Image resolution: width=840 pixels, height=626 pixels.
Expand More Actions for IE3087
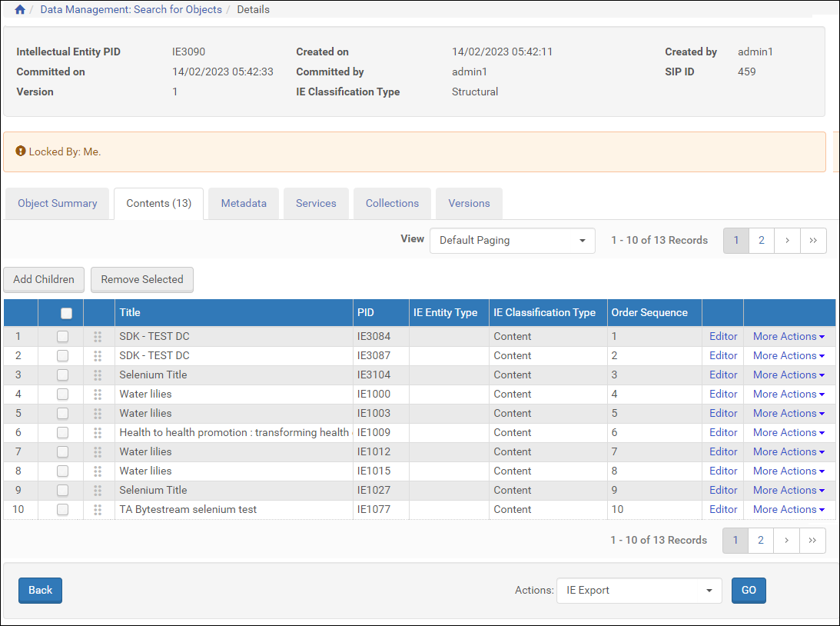point(789,356)
